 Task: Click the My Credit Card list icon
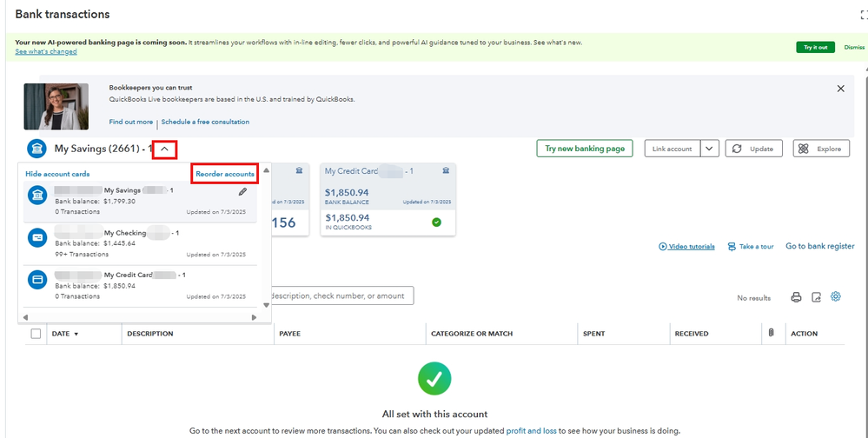coord(37,280)
